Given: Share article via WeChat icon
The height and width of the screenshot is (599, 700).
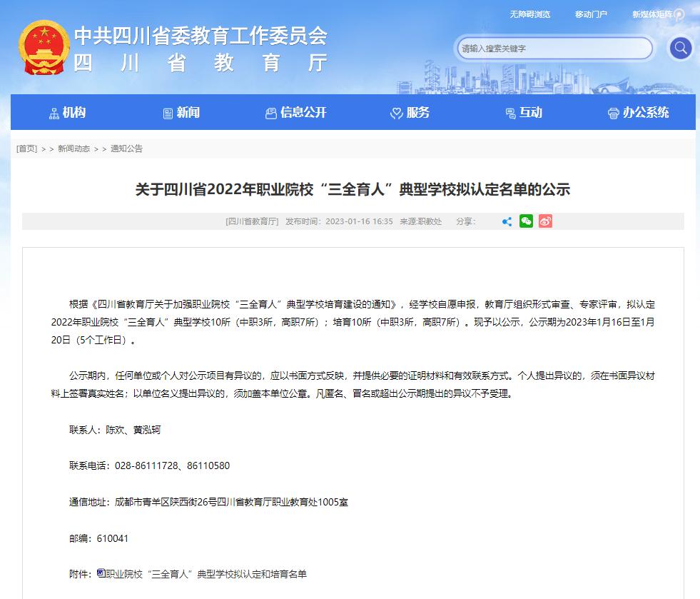Looking at the screenshot, I should click(x=526, y=221).
